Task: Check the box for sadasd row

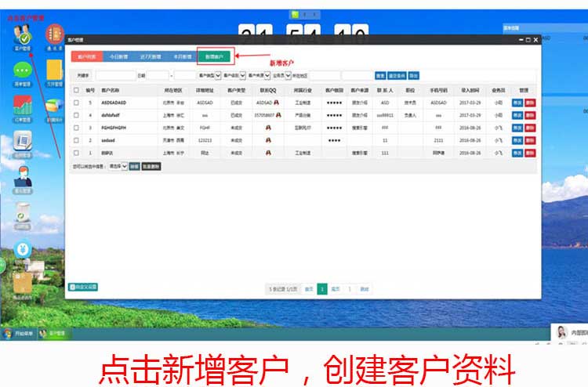Action: pos(77,140)
